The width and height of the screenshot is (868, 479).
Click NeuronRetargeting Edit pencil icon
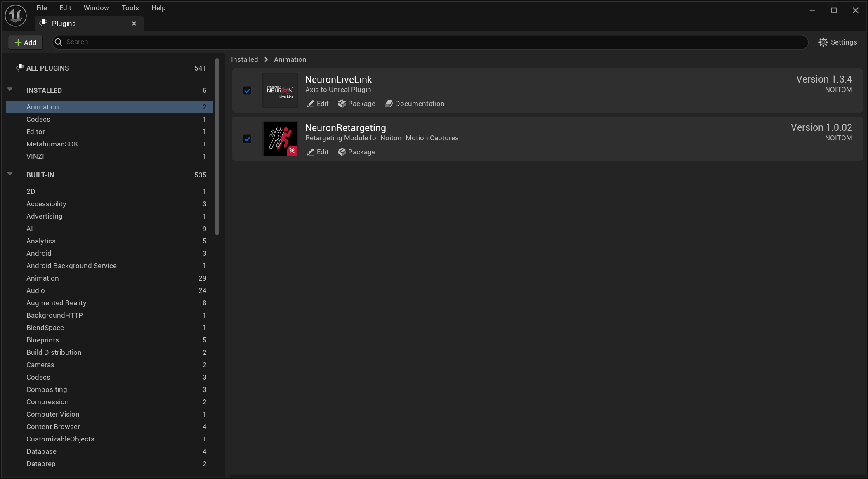pyautogui.click(x=311, y=152)
